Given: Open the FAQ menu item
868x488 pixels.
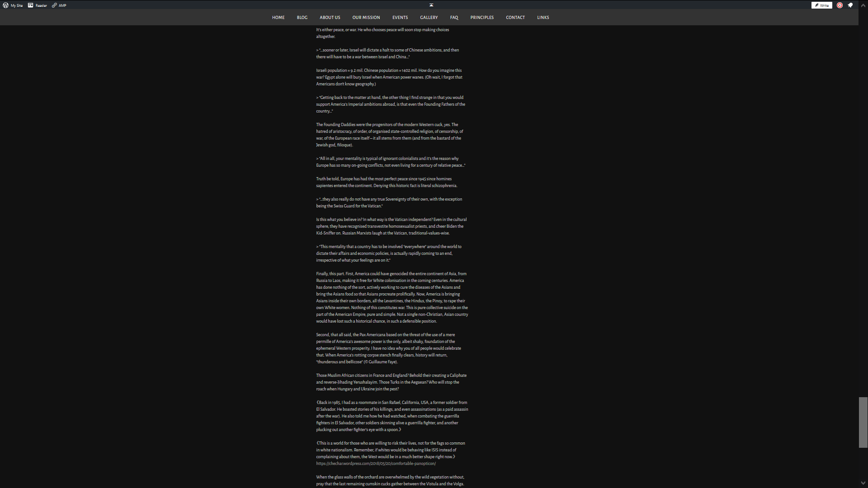Looking at the screenshot, I should (x=454, y=18).
